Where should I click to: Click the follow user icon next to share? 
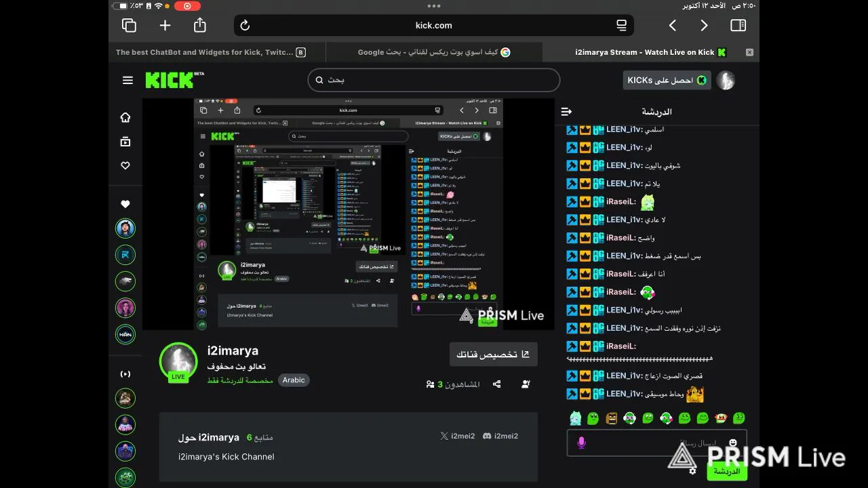coord(526,384)
